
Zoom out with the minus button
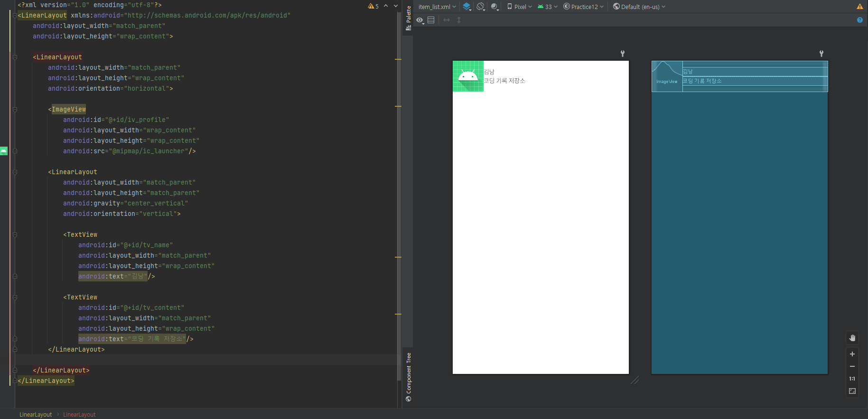(852, 366)
